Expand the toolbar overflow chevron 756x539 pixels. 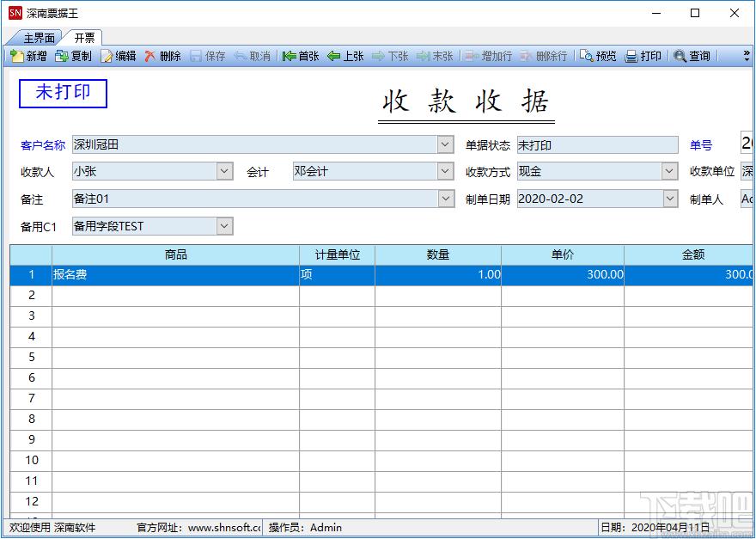click(x=747, y=54)
